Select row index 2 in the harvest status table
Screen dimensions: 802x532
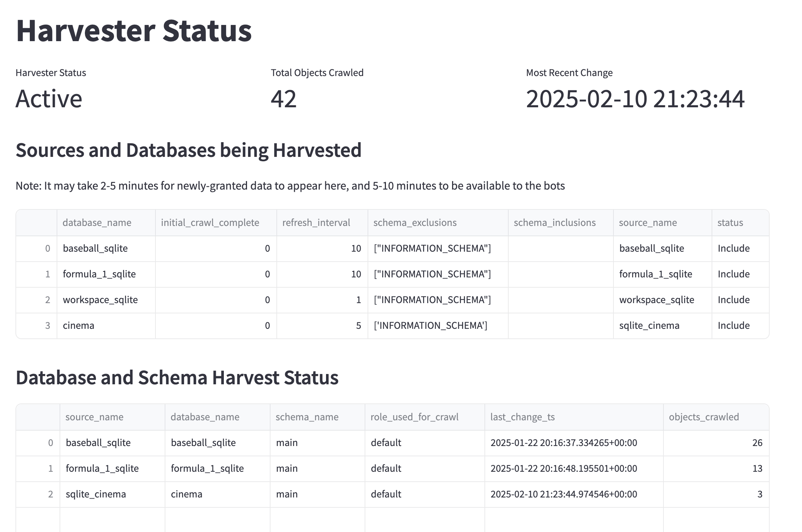(x=50, y=494)
